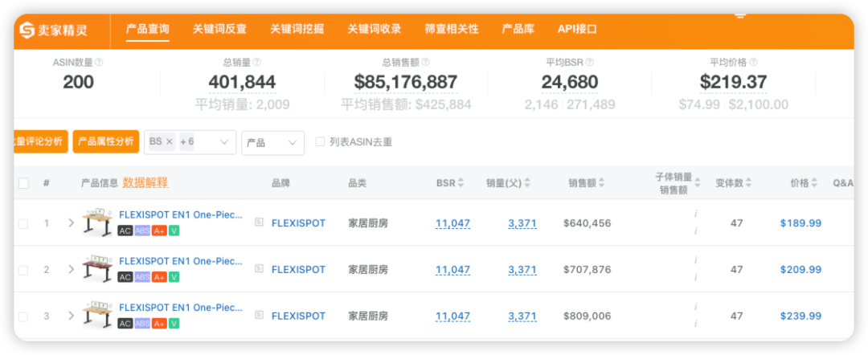This screenshot has width=868, height=355.
Task: Sort table by BSR column arrows
Action: (x=461, y=183)
